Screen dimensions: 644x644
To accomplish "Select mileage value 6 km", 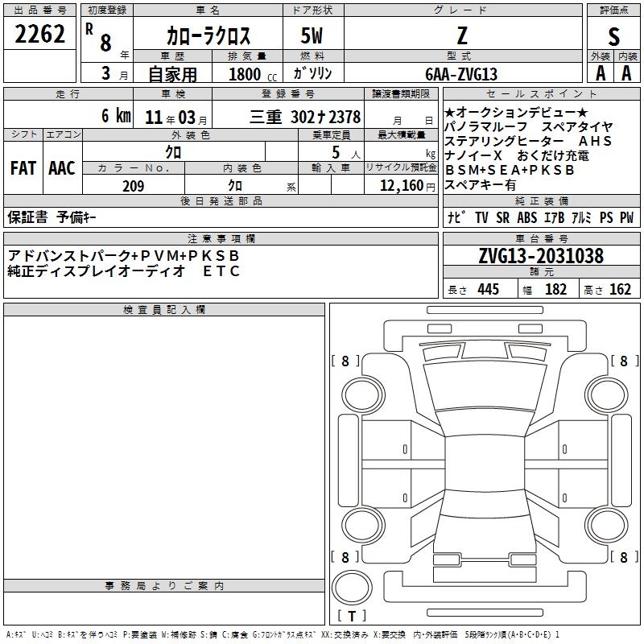I will click(116, 115).
